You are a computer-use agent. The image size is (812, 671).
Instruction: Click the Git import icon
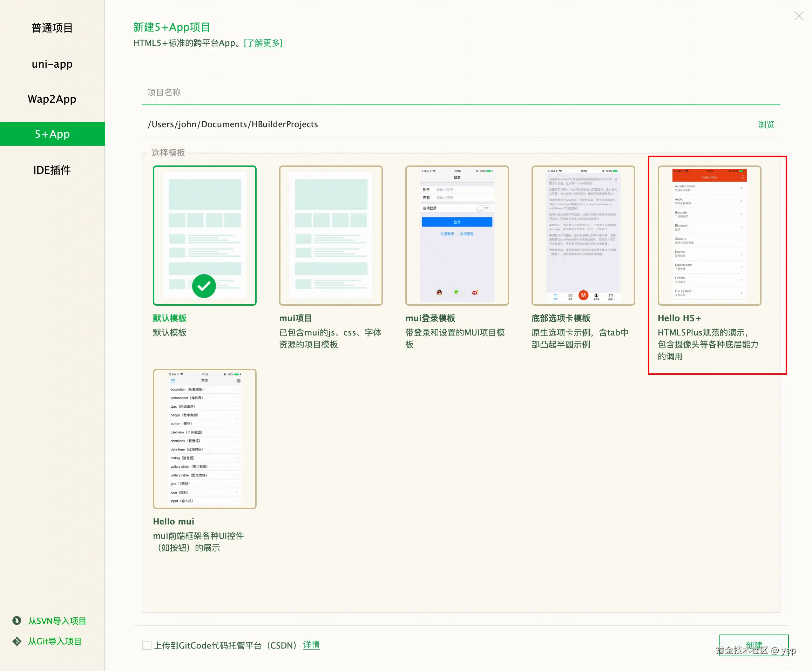point(16,641)
